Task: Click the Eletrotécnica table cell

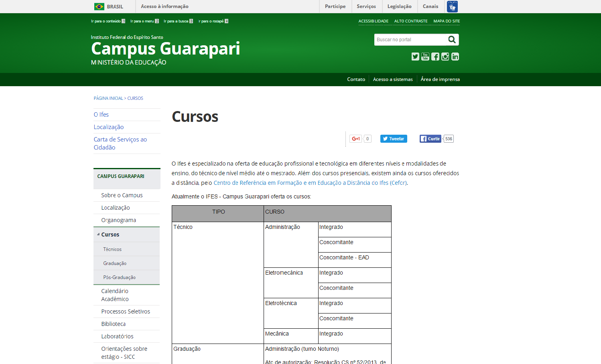Action: click(x=291, y=313)
